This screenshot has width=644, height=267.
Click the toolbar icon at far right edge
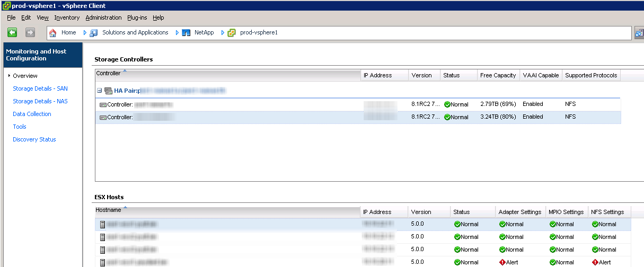[639, 33]
